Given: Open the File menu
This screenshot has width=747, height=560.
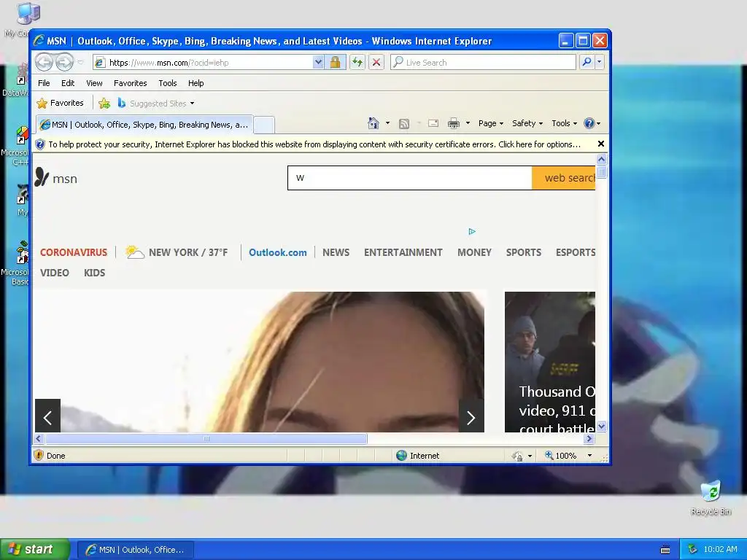Looking at the screenshot, I should pyautogui.click(x=44, y=83).
